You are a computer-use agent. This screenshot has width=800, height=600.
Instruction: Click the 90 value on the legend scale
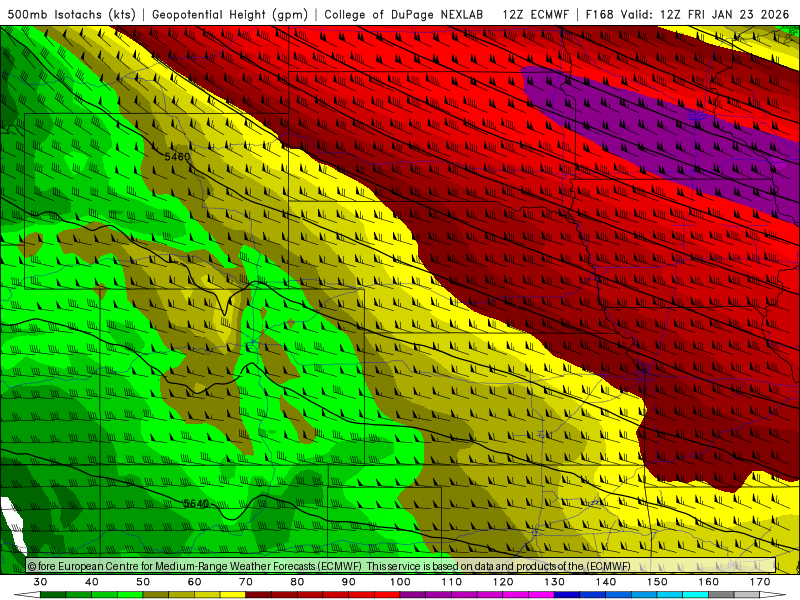[349, 582]
